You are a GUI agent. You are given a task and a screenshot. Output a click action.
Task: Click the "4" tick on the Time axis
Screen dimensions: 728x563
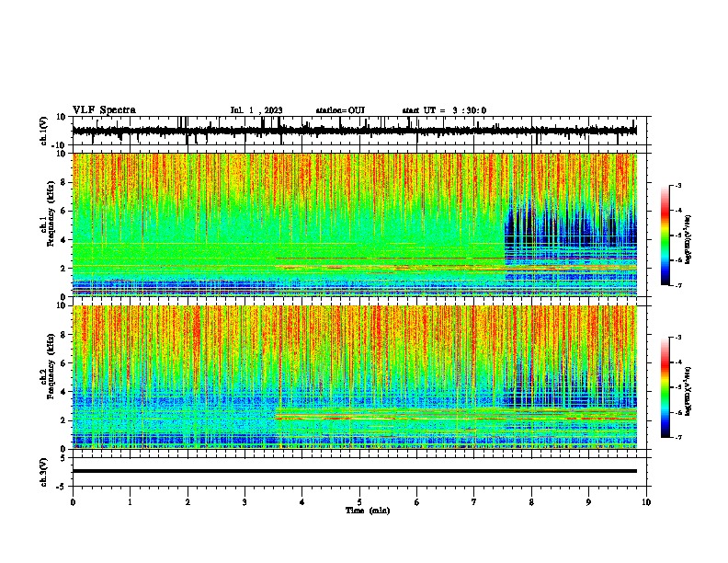(x=302, y=502)
